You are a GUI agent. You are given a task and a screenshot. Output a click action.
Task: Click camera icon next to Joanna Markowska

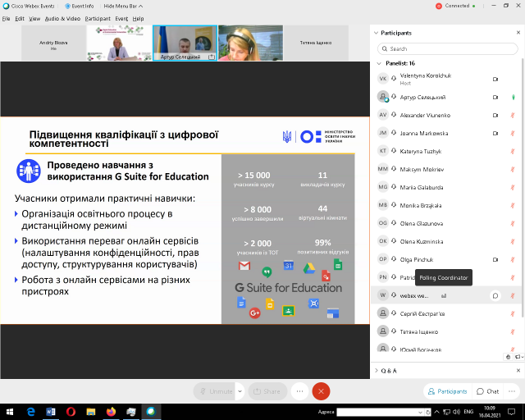495,134
